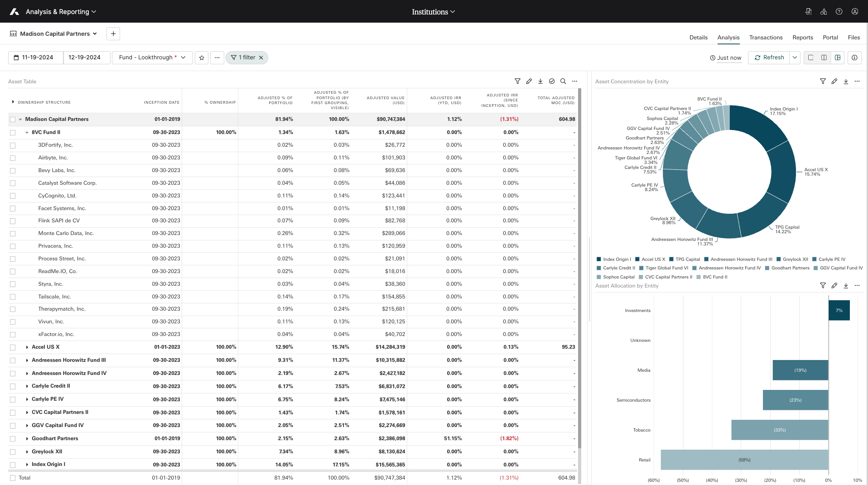Open the help question mark icon
Viewport: 868px width, 485px height.
(x=839, y=12)
